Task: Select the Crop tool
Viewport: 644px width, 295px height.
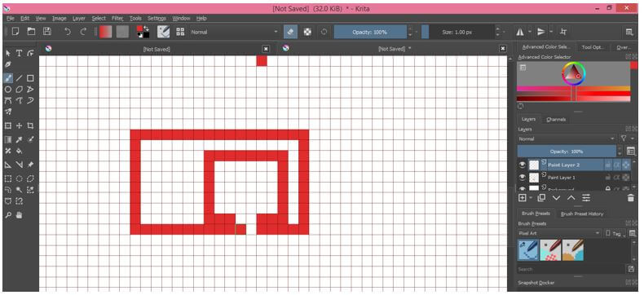Action: point(30,126)
